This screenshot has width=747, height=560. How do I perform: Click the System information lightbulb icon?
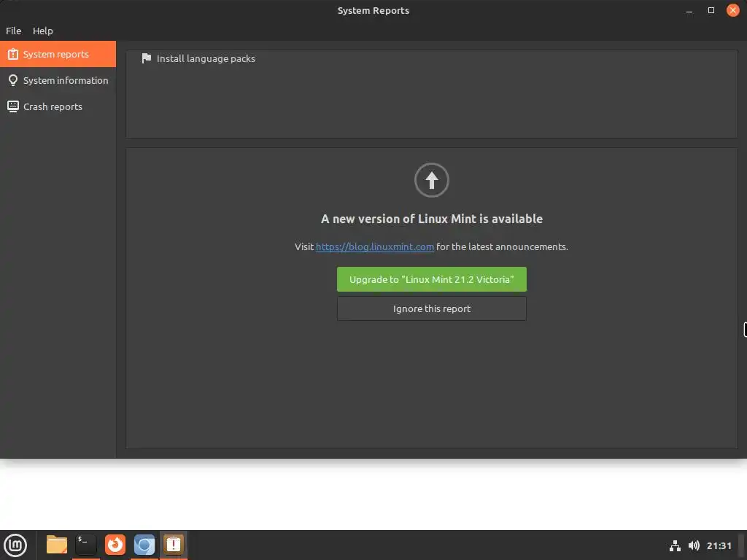coord(13,80)
